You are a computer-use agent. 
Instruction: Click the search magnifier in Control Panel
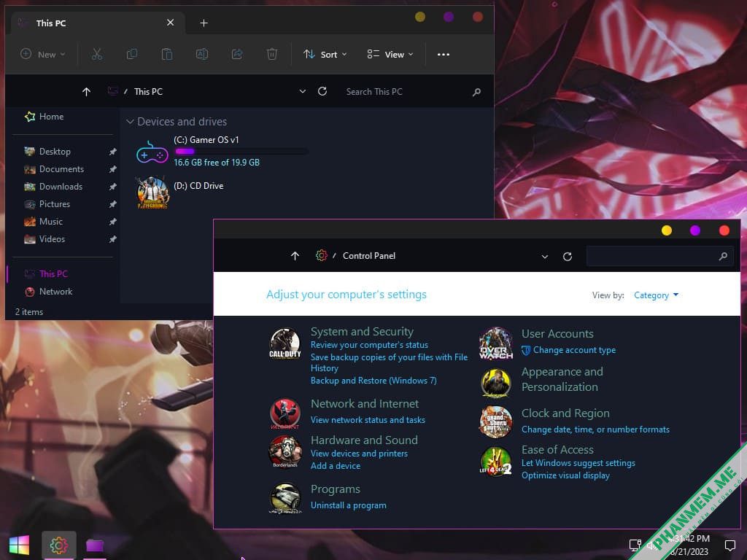coord(723,256)
